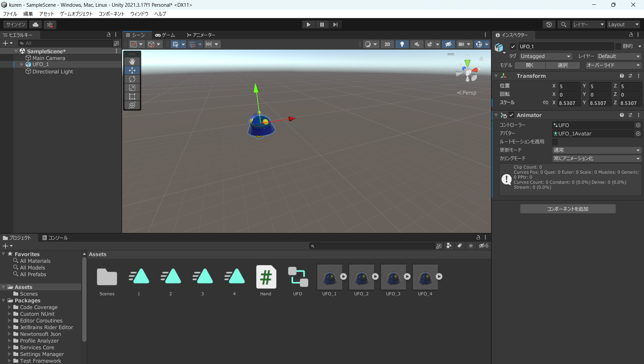Open the ウィンドウ menu

pos(139,14)
